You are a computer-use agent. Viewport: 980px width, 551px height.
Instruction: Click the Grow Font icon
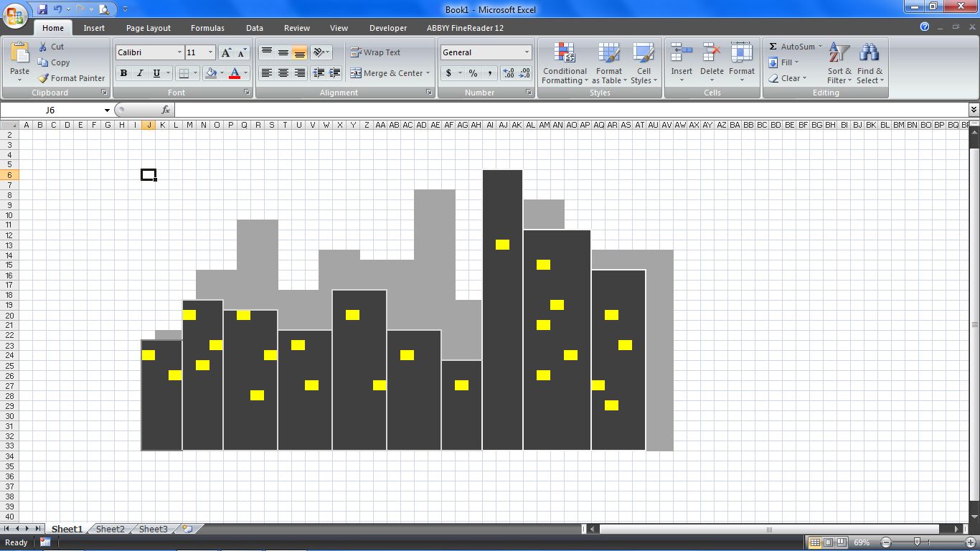226,52
